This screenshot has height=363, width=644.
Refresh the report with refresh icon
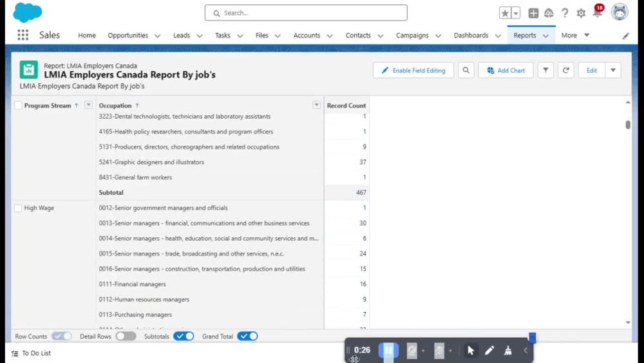pos(565,70)
